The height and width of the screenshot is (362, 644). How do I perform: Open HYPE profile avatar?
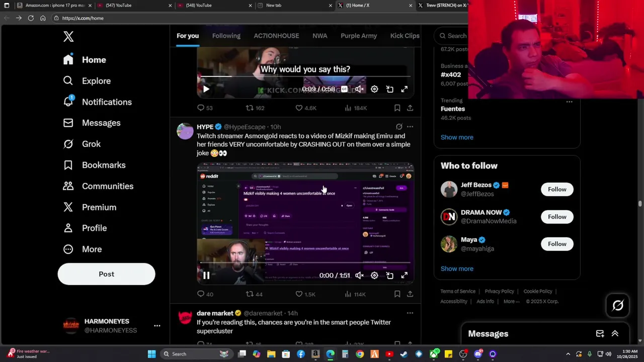185,131
